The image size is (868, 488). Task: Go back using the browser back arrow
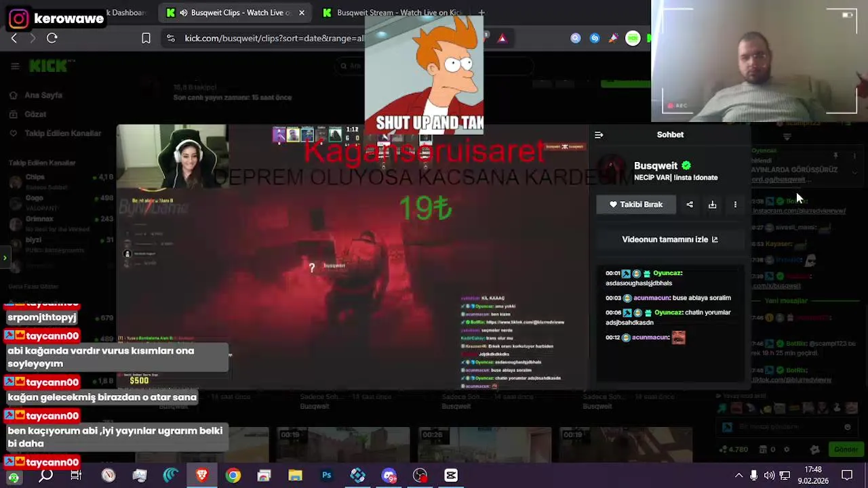tap(14, 39)
